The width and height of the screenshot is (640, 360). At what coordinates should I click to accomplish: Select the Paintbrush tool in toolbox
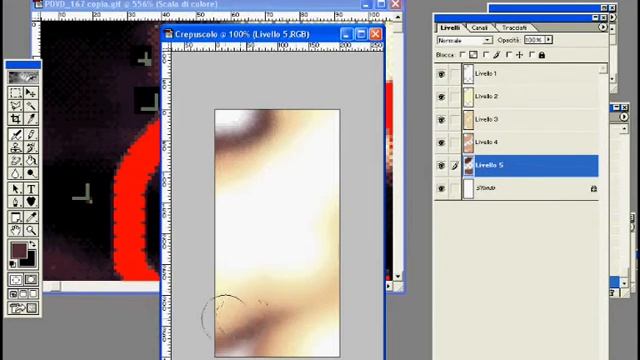(31, 134)
